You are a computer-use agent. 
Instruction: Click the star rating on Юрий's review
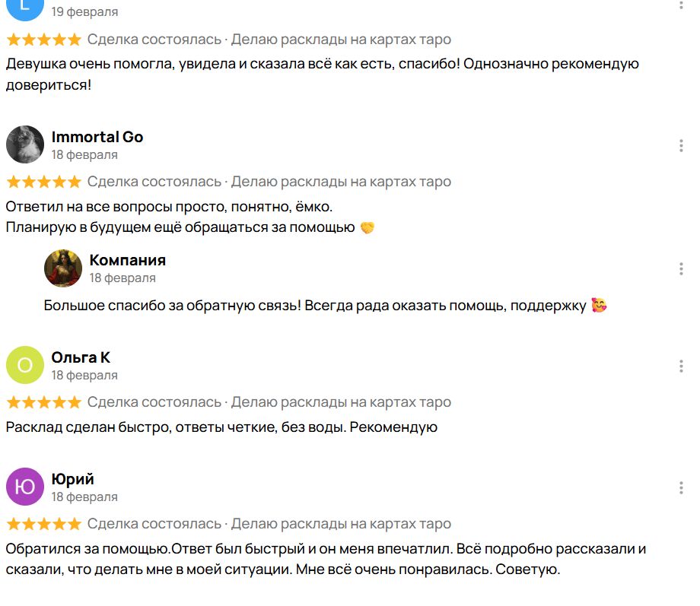(x=43, y=524)
